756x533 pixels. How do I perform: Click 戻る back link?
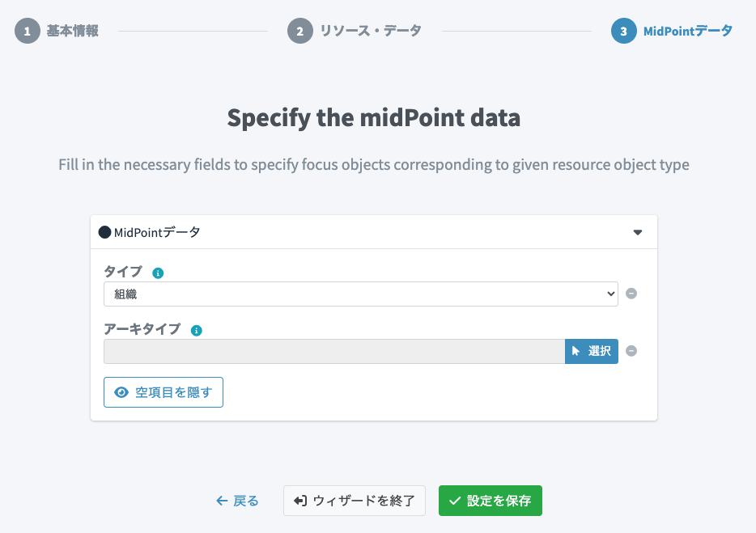pos(237,501)
